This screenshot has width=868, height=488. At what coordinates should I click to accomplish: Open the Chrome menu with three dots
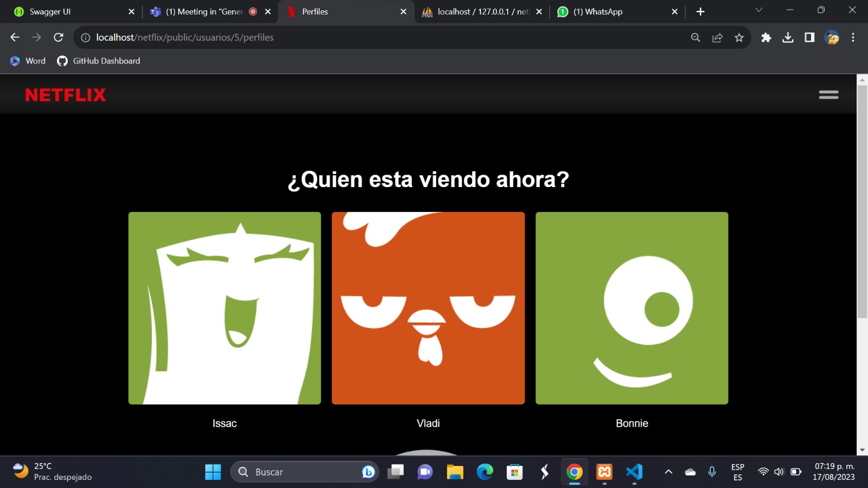853,37
